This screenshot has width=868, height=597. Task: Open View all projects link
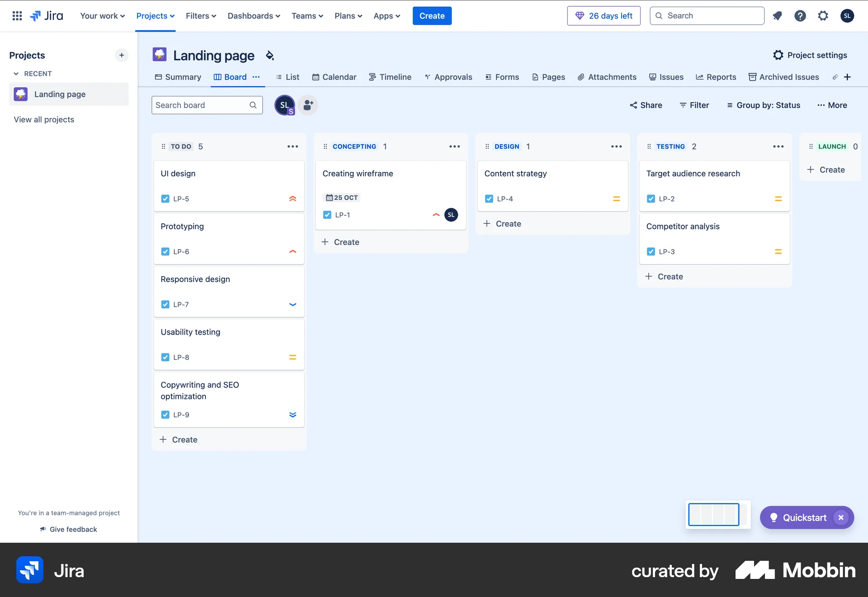tap(44, 119)
